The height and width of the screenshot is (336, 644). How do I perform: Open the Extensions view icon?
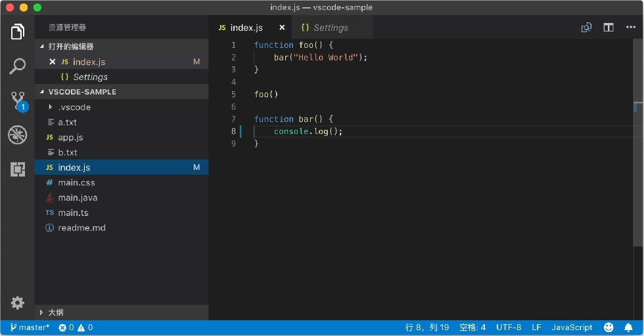coord(18,169)
